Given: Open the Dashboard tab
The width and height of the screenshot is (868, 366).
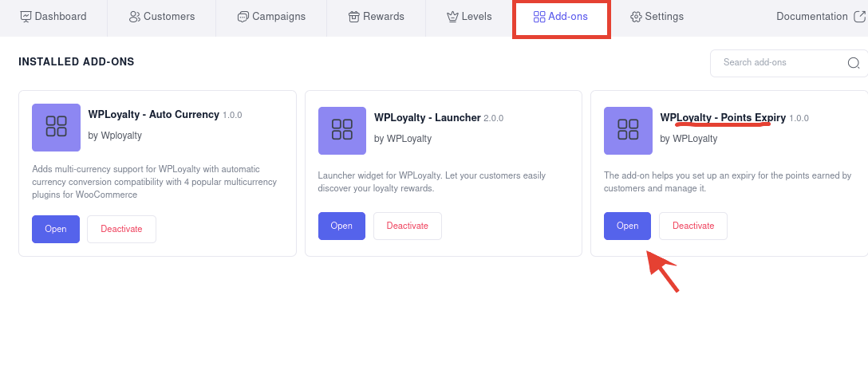Looking at the screenshot, I should tap(53, 17).
